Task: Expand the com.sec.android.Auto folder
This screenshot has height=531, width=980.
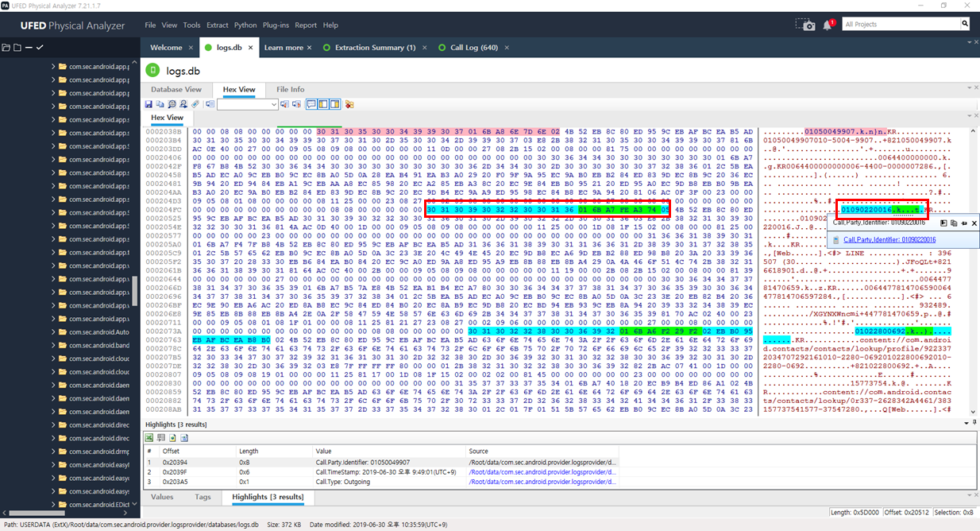Action: point(53,332)
